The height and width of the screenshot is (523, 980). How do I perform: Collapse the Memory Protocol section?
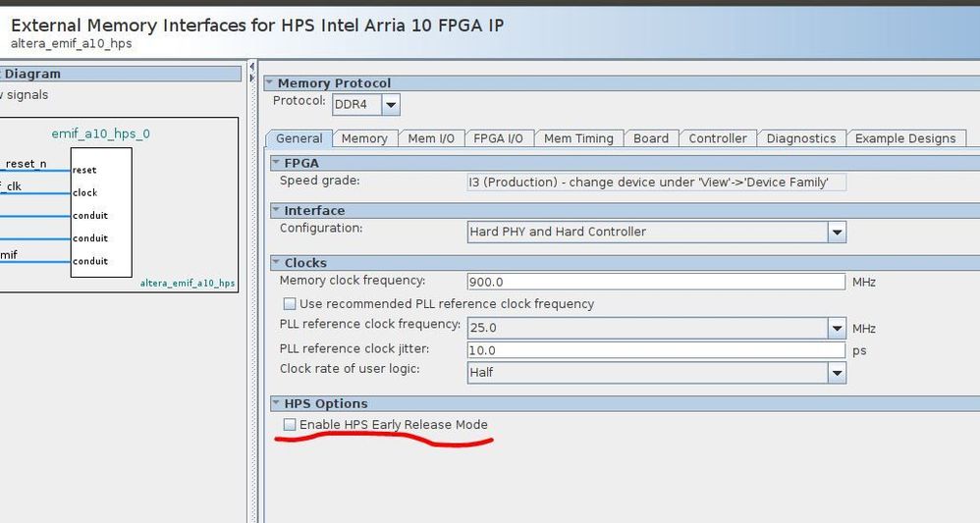pyautogui.click(x=270, y=83)
